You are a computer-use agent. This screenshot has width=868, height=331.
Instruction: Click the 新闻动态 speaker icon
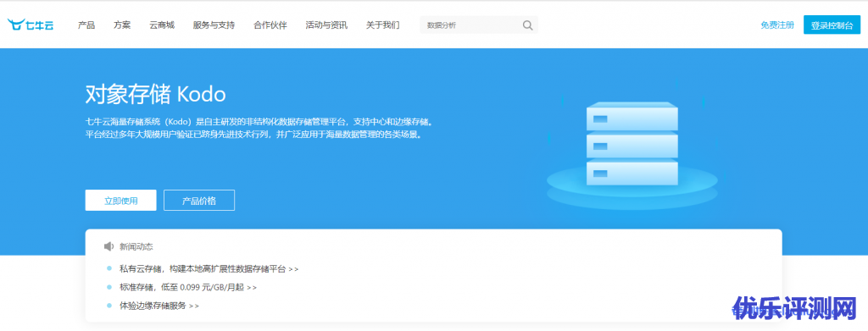(x=108, y=246)
